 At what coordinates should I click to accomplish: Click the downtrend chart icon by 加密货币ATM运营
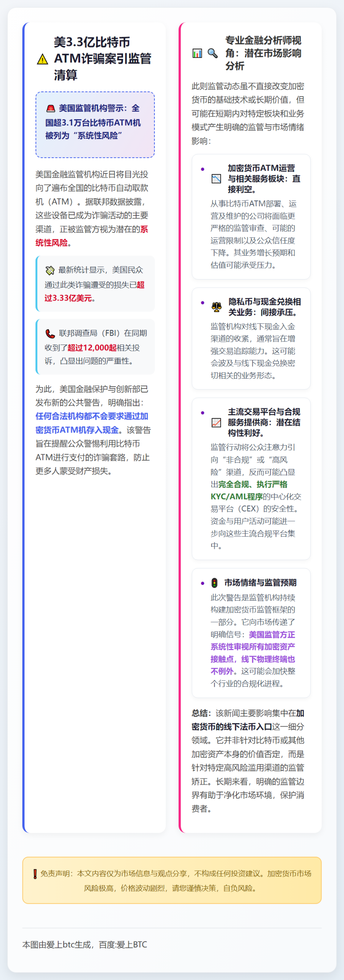(216, 179)
